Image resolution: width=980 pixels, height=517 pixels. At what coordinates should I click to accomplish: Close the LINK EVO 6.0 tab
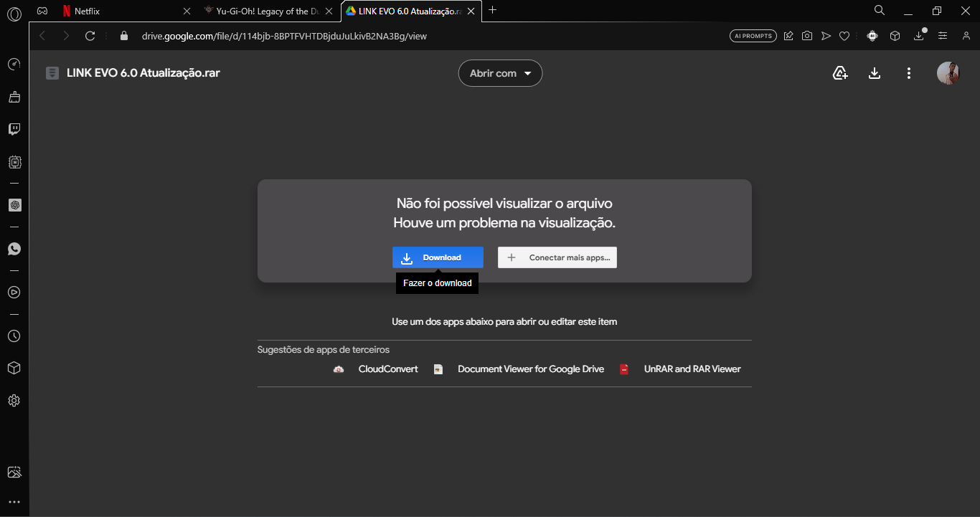point(471,11)
